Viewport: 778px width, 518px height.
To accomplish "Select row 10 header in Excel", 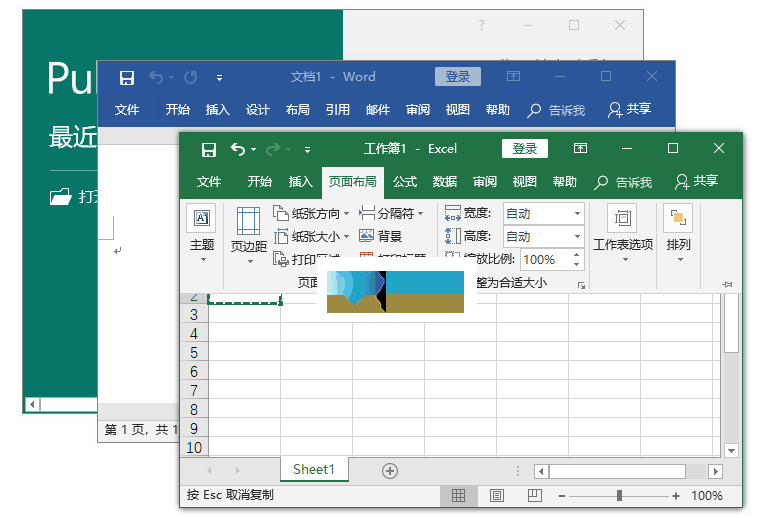I will click(x=194, y=448).
